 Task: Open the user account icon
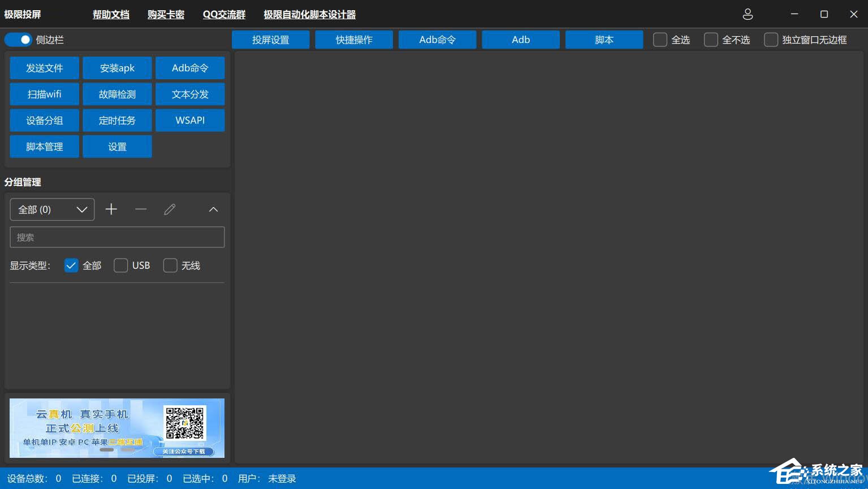click(748, 14)
